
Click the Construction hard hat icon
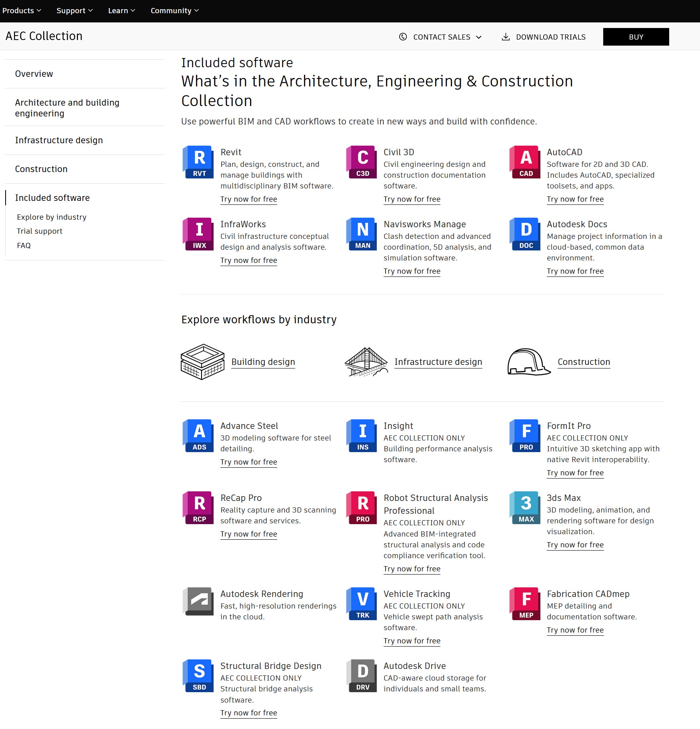click(x=528, y=361)
